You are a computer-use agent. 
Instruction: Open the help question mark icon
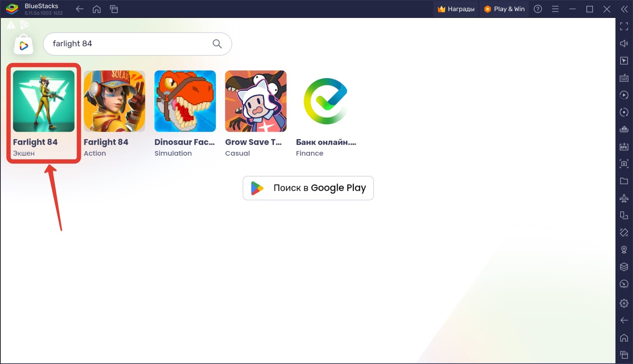(538, 9)
